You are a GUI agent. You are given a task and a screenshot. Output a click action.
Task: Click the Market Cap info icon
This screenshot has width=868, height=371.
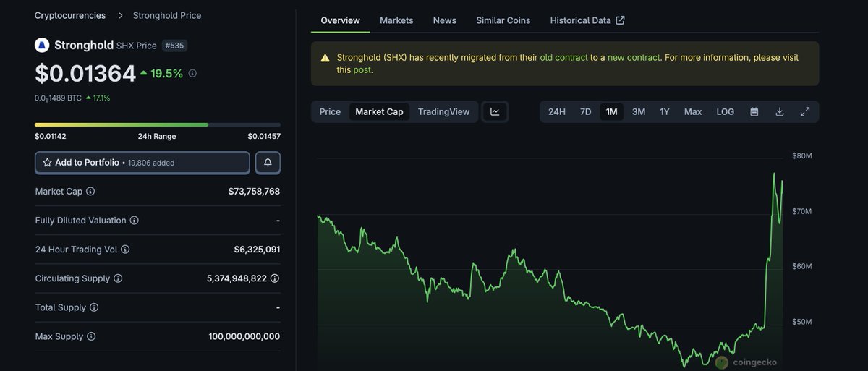tap(90, 192)
